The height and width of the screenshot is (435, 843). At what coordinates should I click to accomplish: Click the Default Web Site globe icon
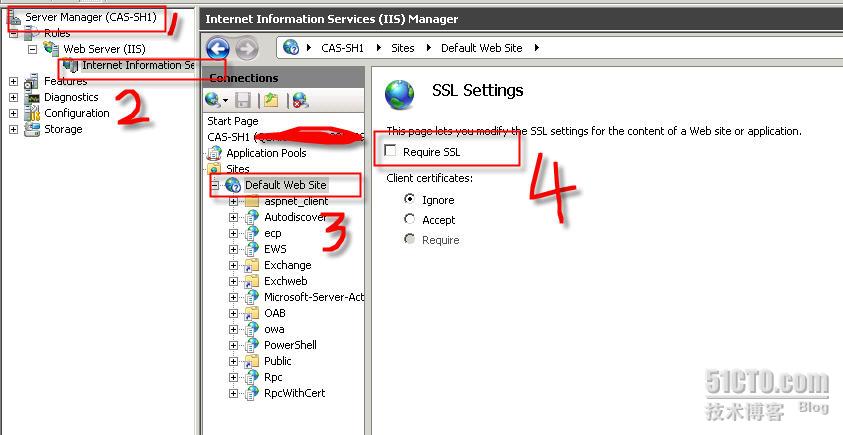233,185
